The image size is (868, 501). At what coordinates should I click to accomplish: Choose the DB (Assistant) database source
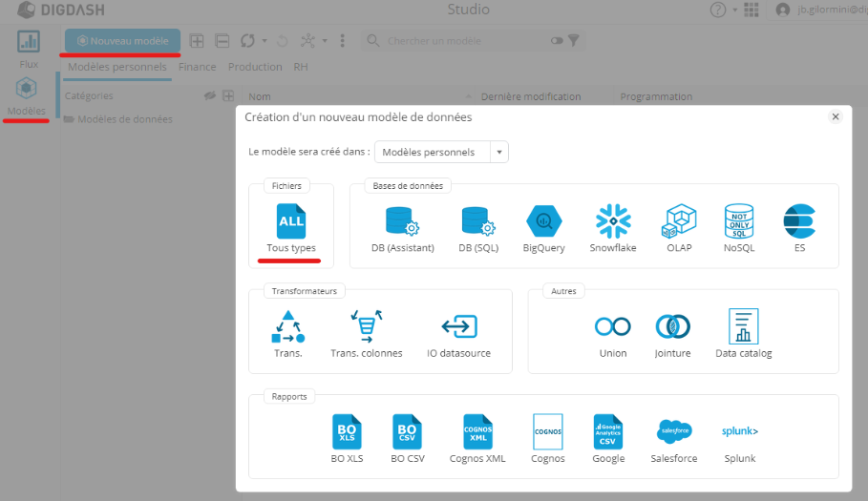click(402, 221)
